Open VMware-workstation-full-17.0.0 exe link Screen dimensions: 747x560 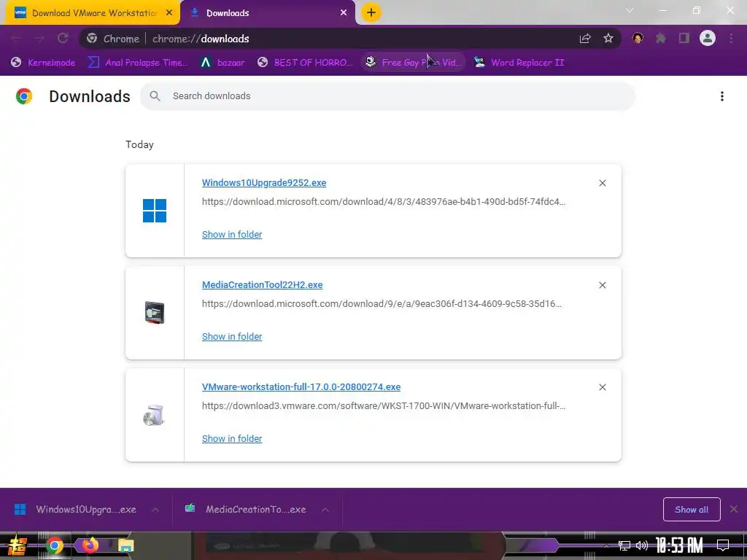[301, 387]
